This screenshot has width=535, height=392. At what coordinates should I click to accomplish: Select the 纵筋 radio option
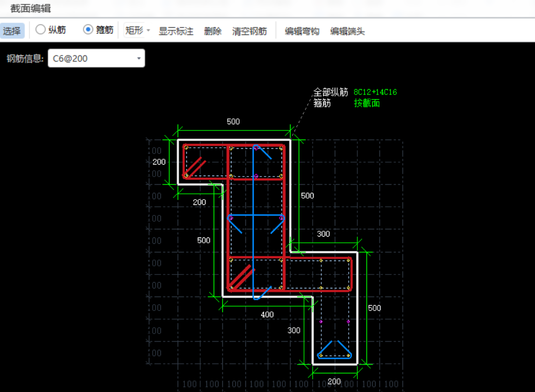(51, 30)
